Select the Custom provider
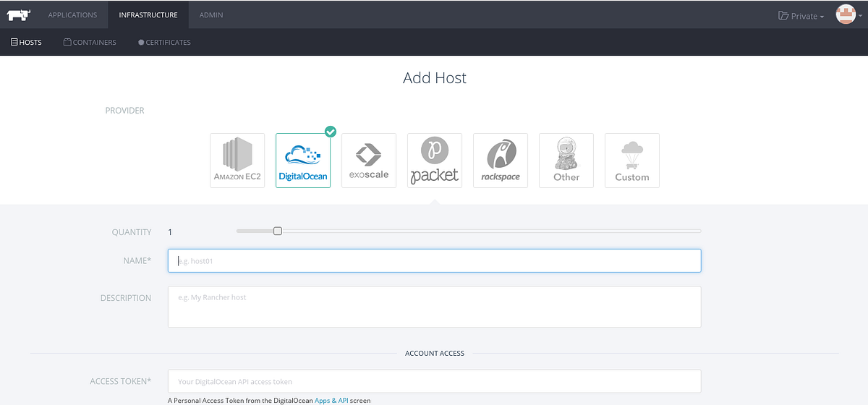 (632, 161)
